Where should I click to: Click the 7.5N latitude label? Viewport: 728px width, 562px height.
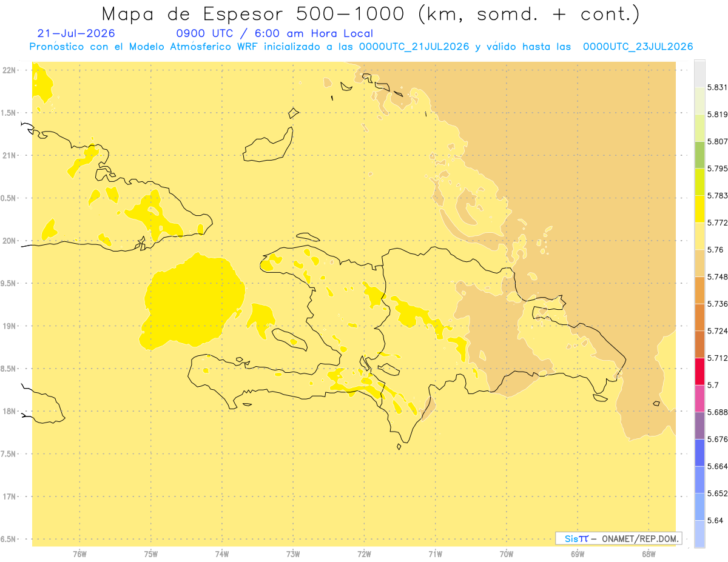pyautogui.click(x=9, y=454)
